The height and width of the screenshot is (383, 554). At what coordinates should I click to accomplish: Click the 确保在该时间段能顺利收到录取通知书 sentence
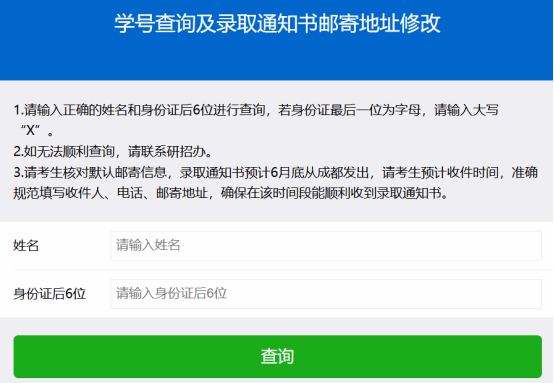pos(331,193)
